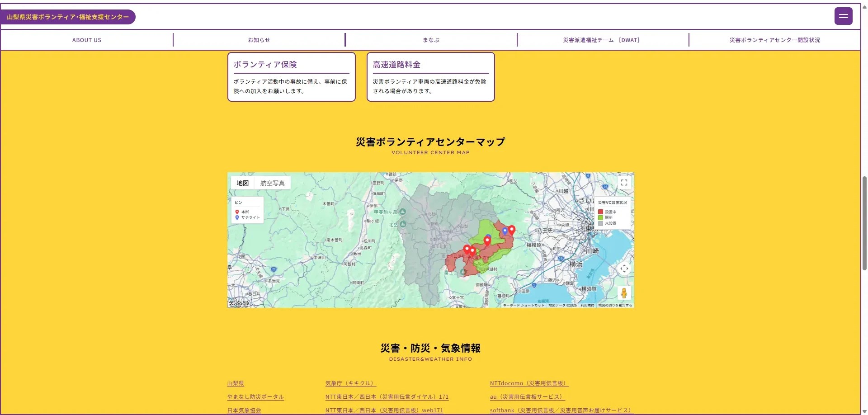Expand the 災害派遣福祉チーム [DWAT] menu

click(601, 40)
